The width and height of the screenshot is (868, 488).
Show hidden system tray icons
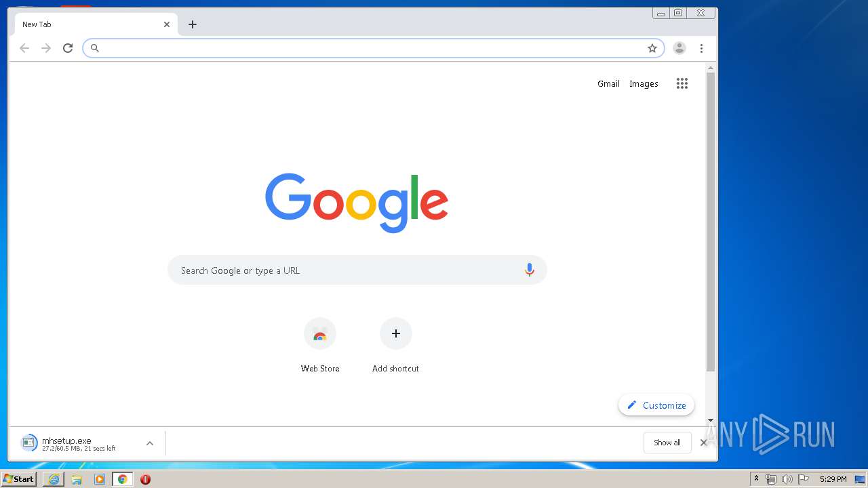coord(756,479)
